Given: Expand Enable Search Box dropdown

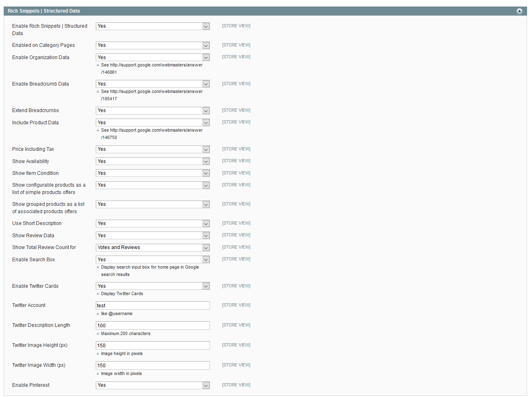Looking at the screenshot, I should (x=152, y=260).
